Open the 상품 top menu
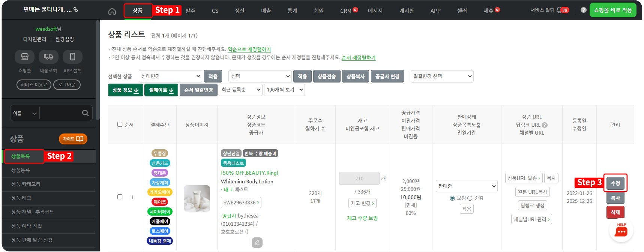 point(138,11)
